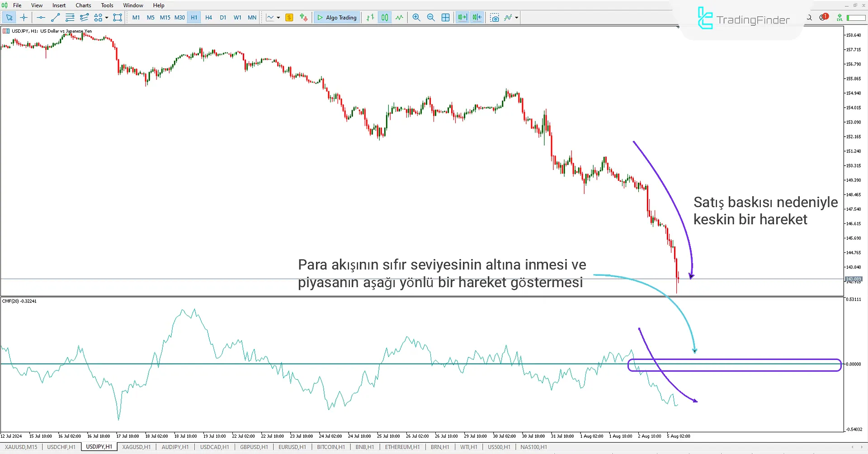Open a new order with the arrows icon
The height and width of the screenshot is (454, 868).
point(303,18)
